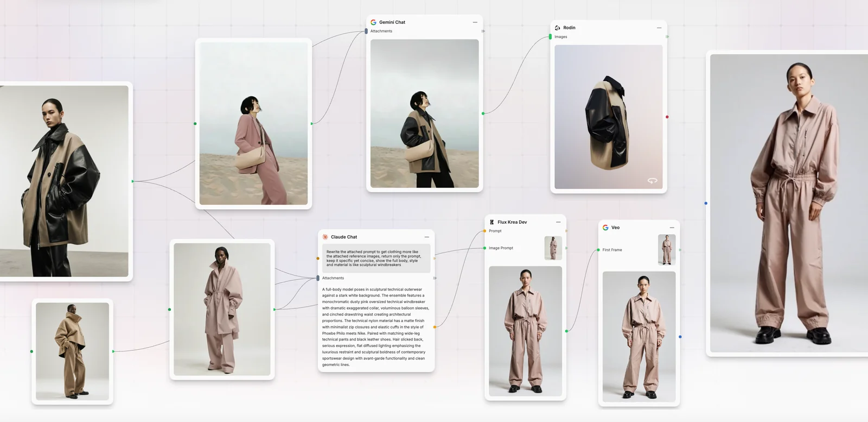
Task: Click the First Frame green port on Veo
Action: coord(598,250)
